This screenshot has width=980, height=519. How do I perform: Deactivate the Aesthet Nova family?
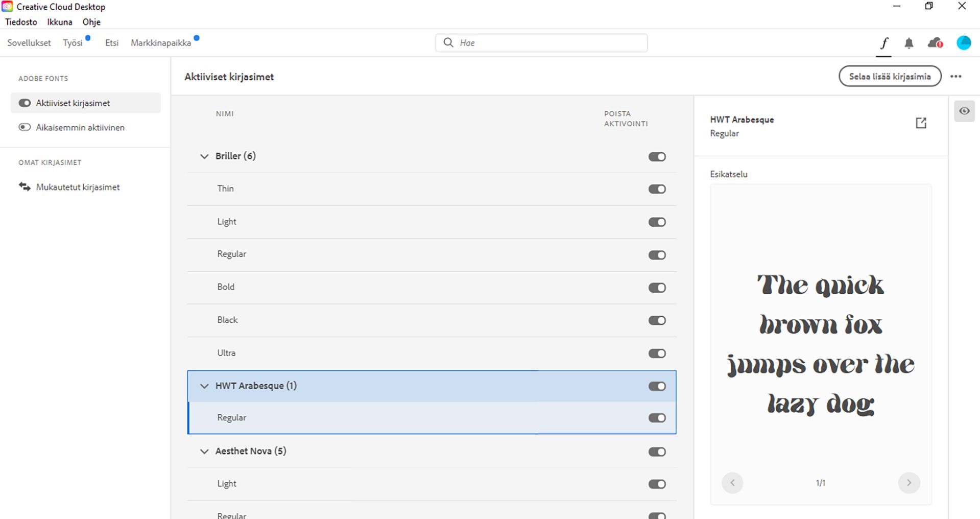coord(657,452)
